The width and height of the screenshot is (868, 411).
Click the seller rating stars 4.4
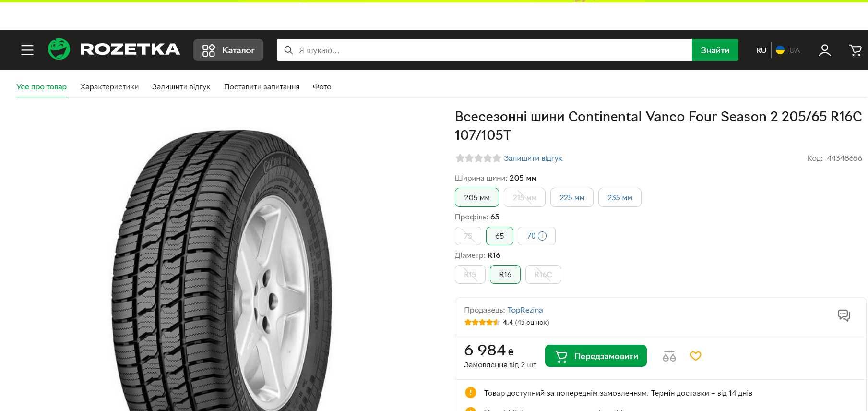click(482, 322)
